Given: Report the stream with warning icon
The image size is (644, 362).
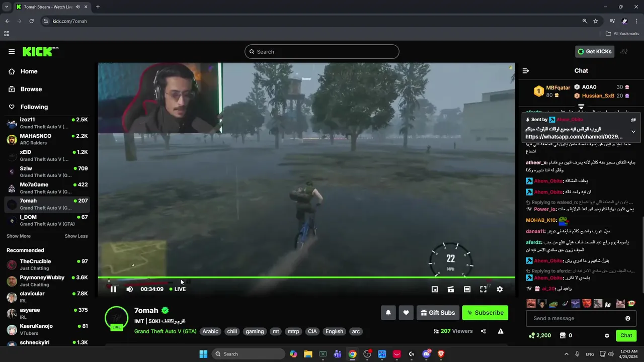Looking at the screenshot, I should pos(501,331).
